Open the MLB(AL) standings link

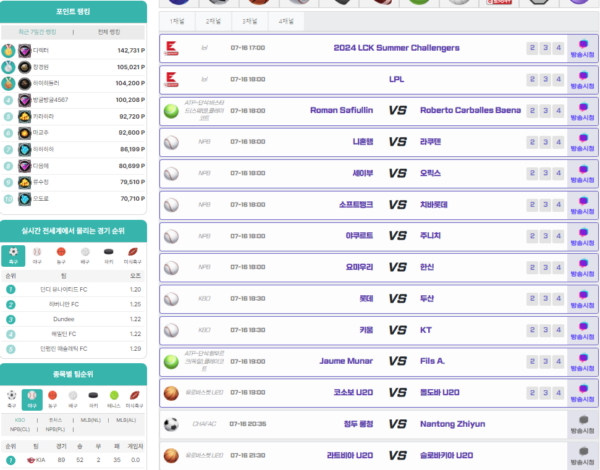pos(126,420)
